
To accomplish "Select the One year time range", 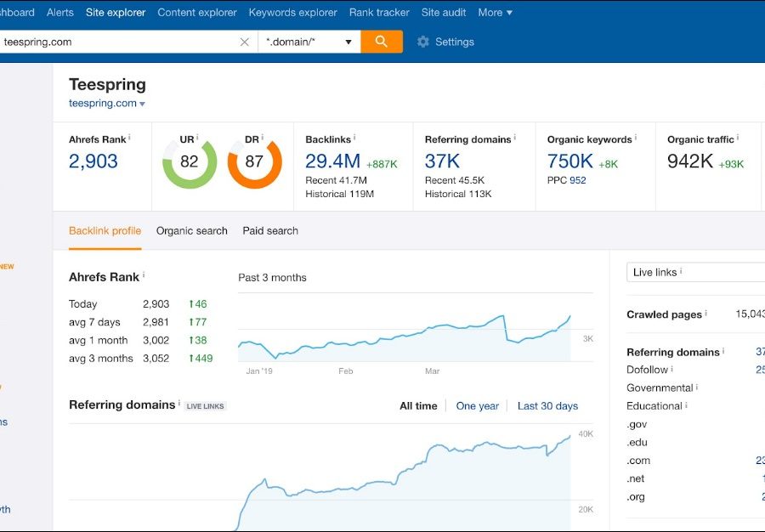I will point(477,406).
